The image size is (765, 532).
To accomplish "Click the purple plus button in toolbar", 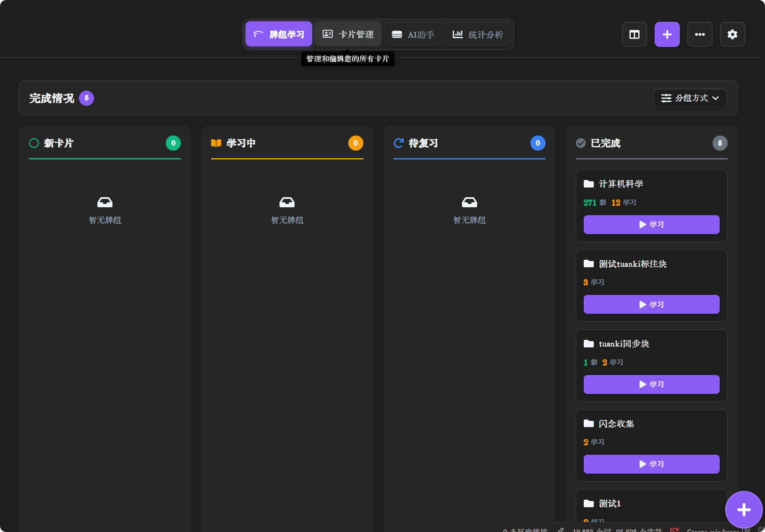I will coord(667,34).
